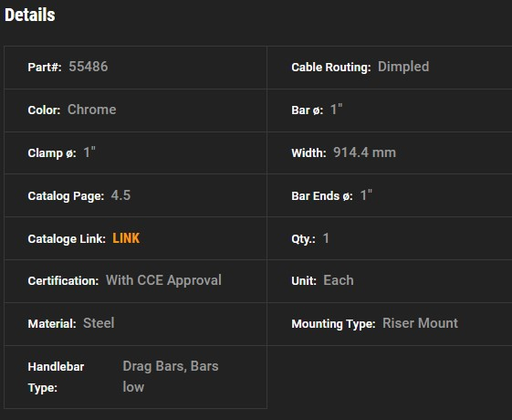Click the Certification label
Viewport: 512px width, 420px height.
click(x=63, y=281)
